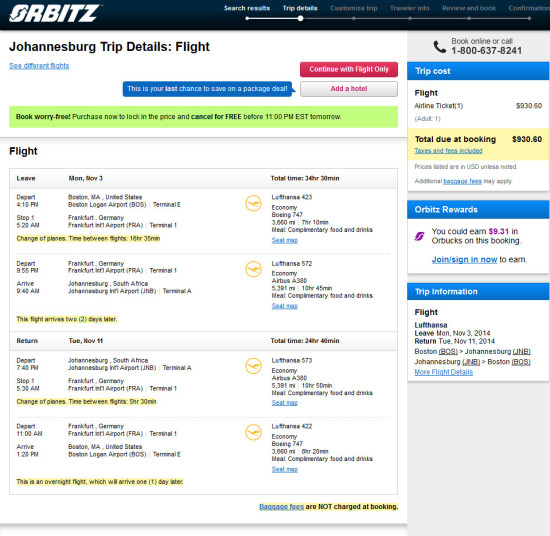Viewport: 550px width, 536px height.
Task: Click Baggage fees link below flight table
Action: pos(281,507)
